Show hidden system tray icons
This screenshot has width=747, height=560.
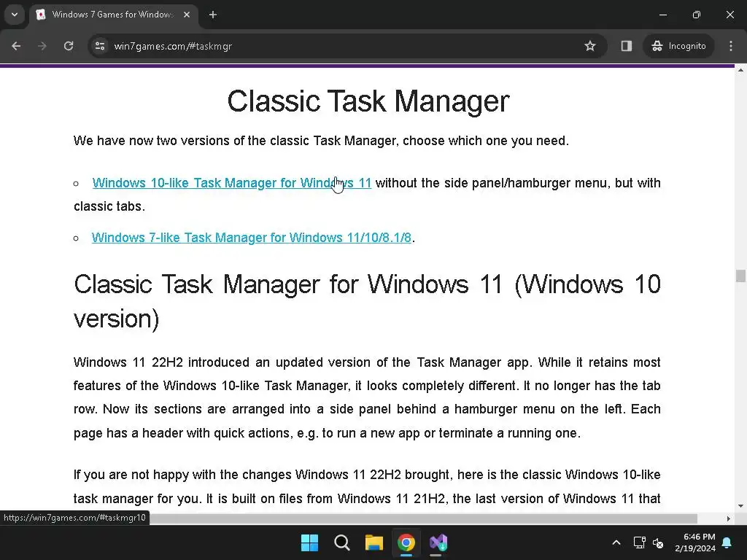(x=616, y=542)
